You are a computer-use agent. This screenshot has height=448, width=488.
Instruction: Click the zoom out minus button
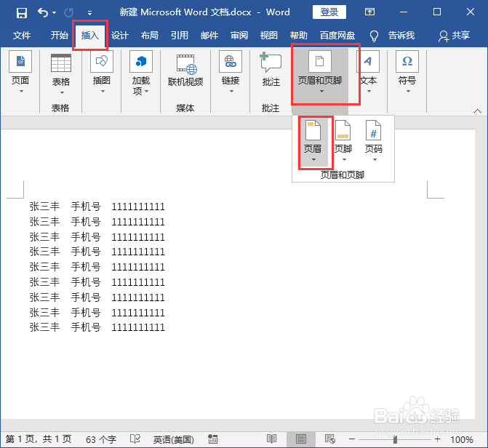[x=352, y=439]
